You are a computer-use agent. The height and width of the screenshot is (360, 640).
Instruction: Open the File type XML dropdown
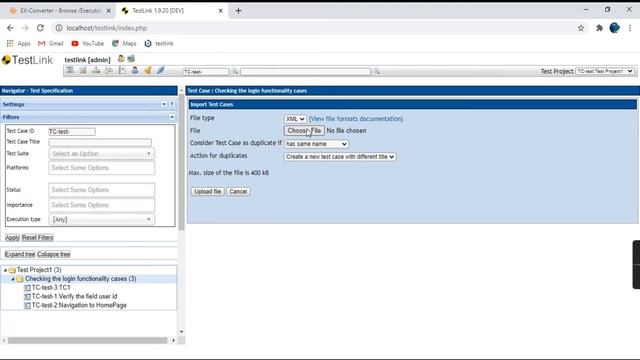pos(295,119)
